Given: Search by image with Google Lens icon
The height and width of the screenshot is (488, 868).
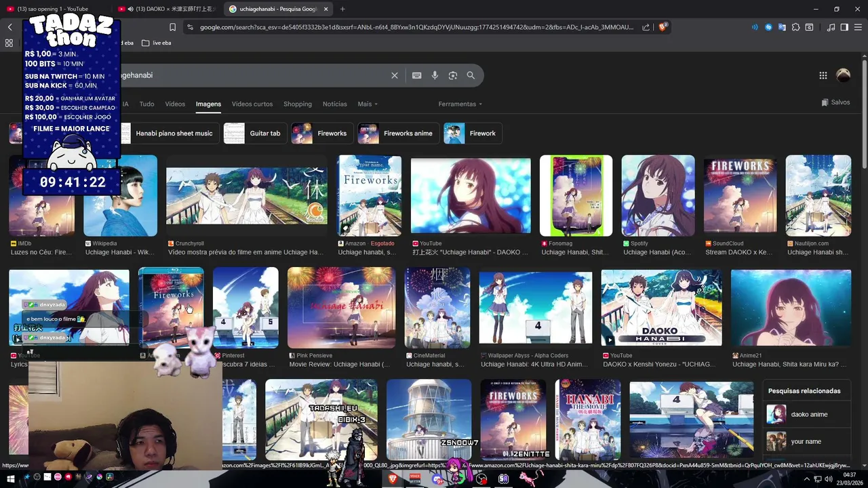Looking at the screenshot, I should 453,75.
